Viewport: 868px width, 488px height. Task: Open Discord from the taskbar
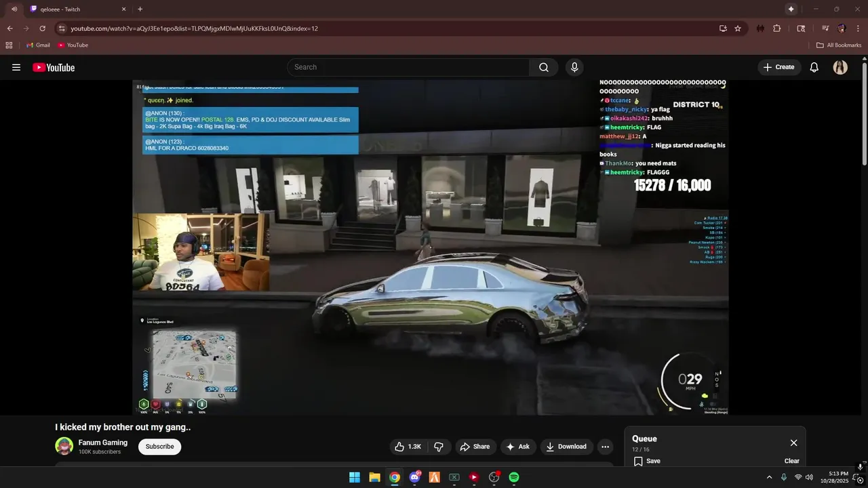(414, 477)
